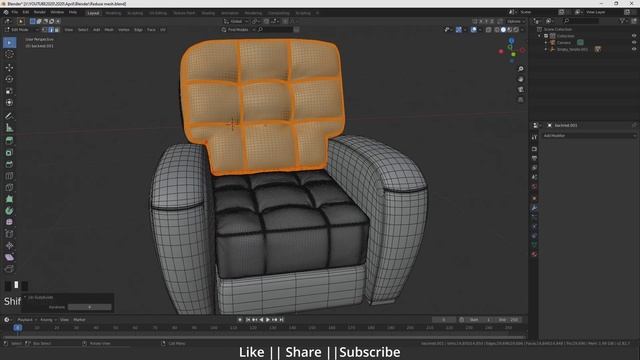Open the Material properties tab icon
The width and height of the screenshot is (640, 360).
[x=534, y=254]
